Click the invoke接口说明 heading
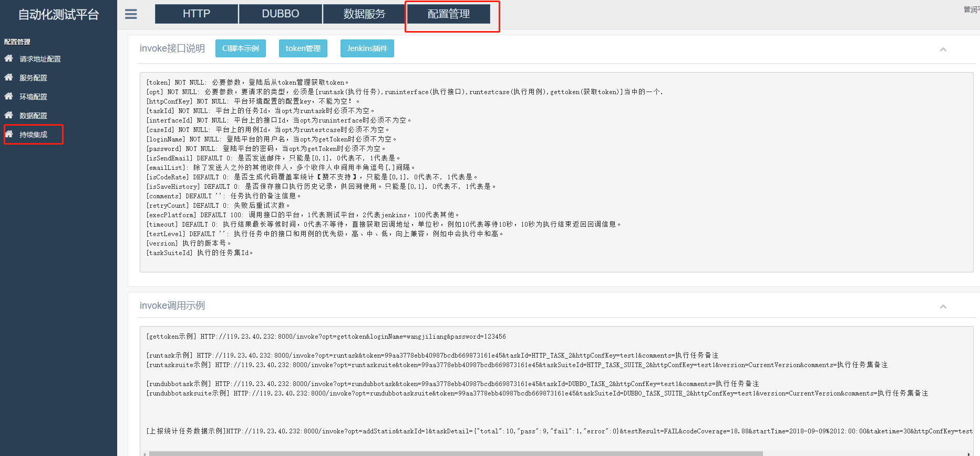 tap(172, 48)
